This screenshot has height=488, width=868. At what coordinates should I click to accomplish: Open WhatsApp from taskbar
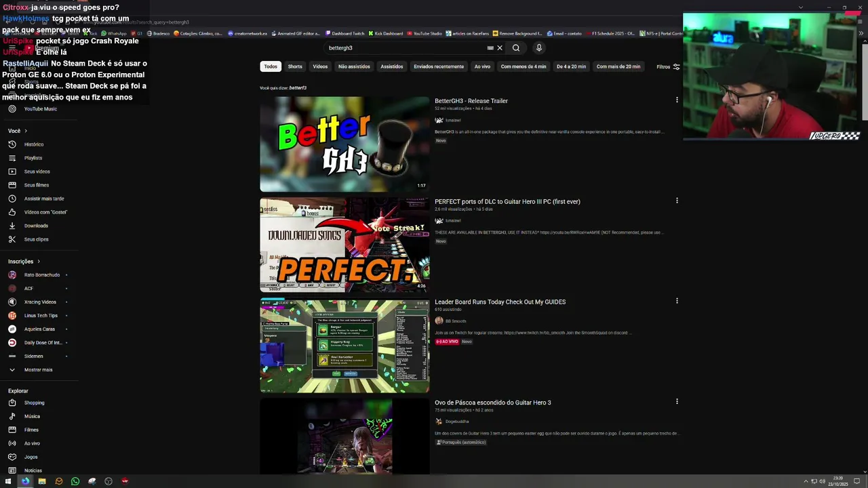tap(75, 481)
